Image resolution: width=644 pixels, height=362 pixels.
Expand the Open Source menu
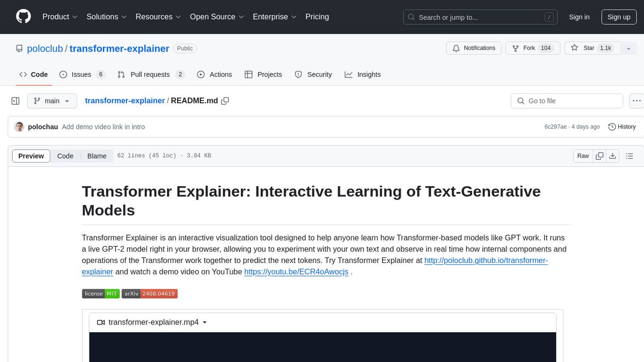217,17
